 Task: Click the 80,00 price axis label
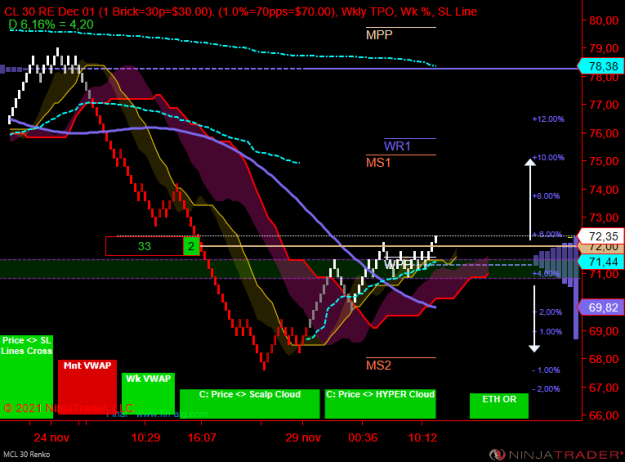(604, 20)
